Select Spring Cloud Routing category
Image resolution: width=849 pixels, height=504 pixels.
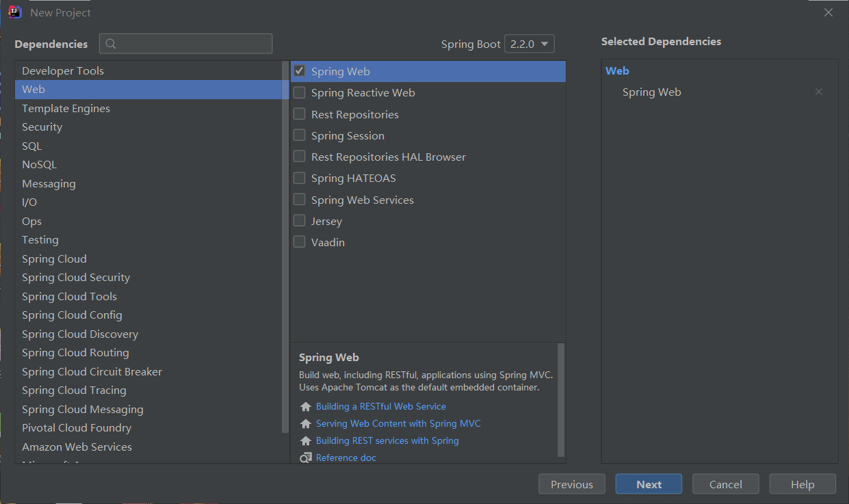[148, 353]
